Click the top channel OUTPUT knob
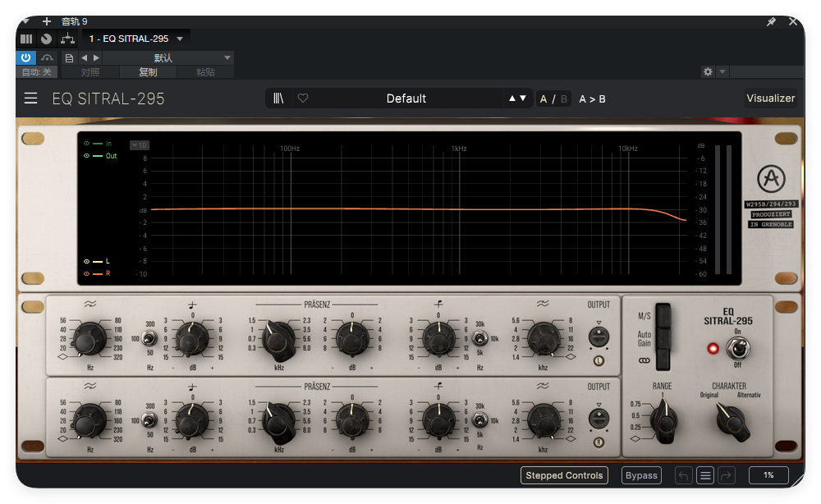The height and width of the screenshot is (504, 821). click(599, 337)
